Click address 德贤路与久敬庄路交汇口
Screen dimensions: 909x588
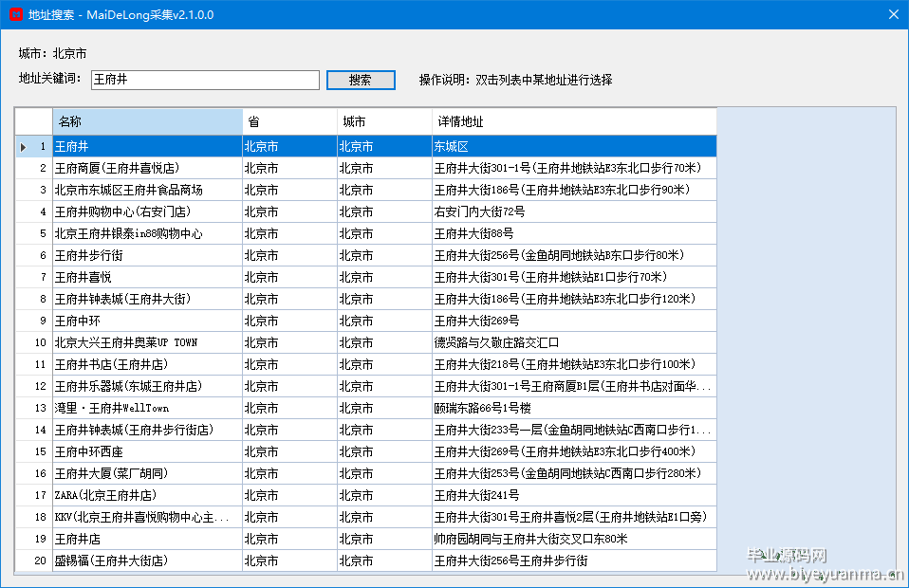click(x=574, y=343)
